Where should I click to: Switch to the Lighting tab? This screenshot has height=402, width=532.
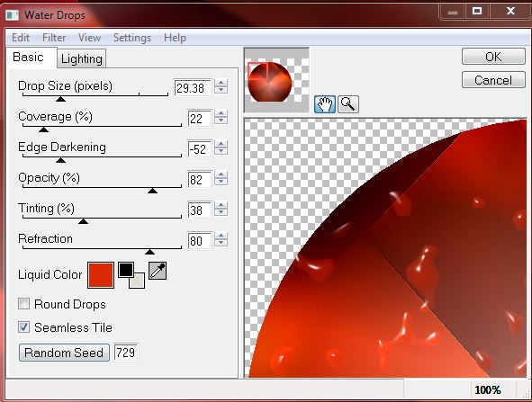coord(81,59)
